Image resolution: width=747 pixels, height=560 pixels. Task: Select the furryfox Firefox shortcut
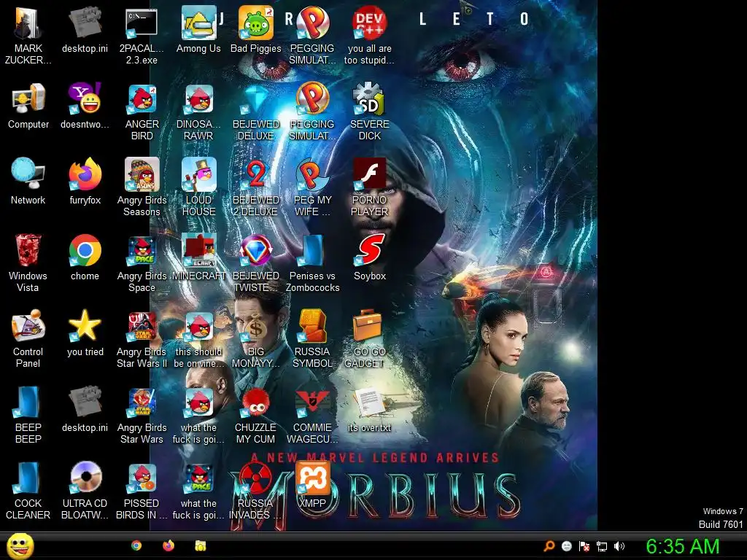[85, 181]
